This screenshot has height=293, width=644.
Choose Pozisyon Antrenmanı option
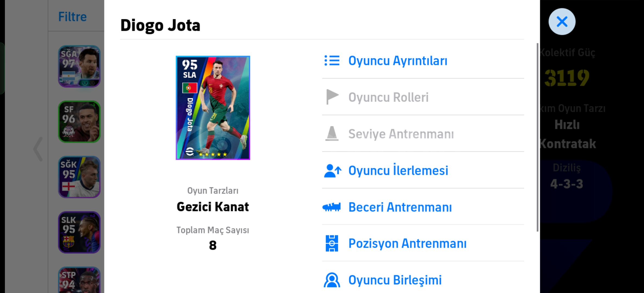pyautogui.click(x=407, y=243)
